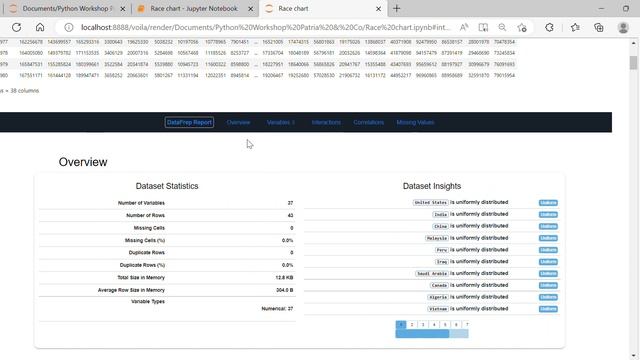Click the blue insights pagination scrollbar
This screenshot has height=360, width=640.
[422, 334]
